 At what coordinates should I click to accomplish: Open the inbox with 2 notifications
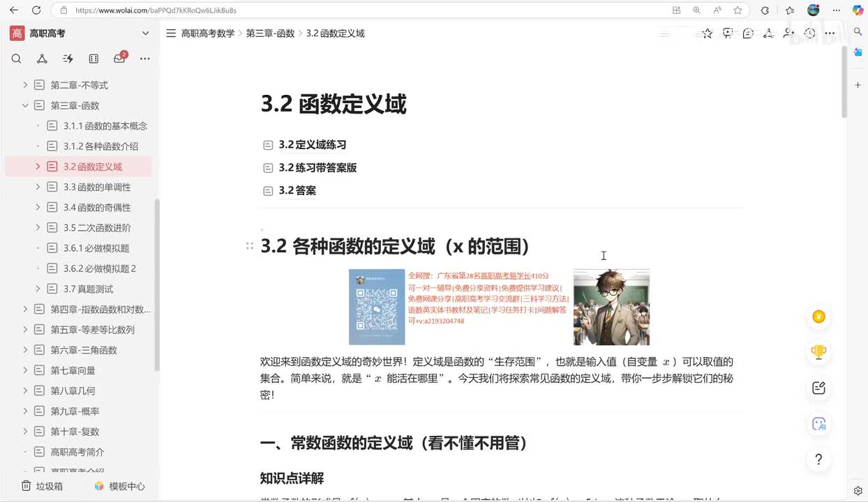click(x=119, y=59)
